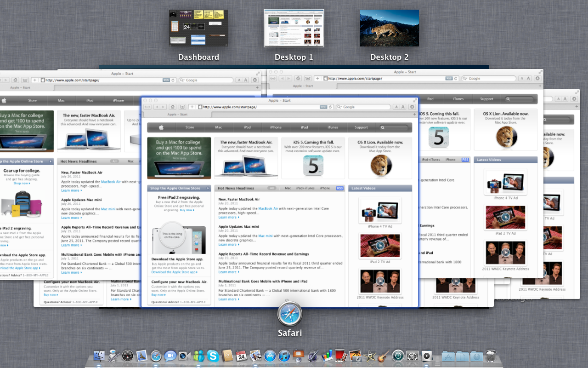Launch iPhoto from the Dock
Viewport: 588px width, 368px height.
[356, 356]
